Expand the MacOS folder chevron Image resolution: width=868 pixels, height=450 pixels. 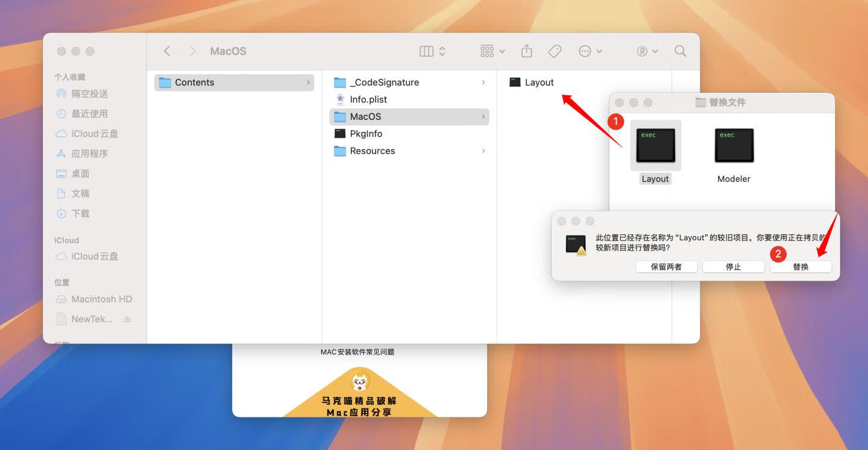click(x=483, y=117)
